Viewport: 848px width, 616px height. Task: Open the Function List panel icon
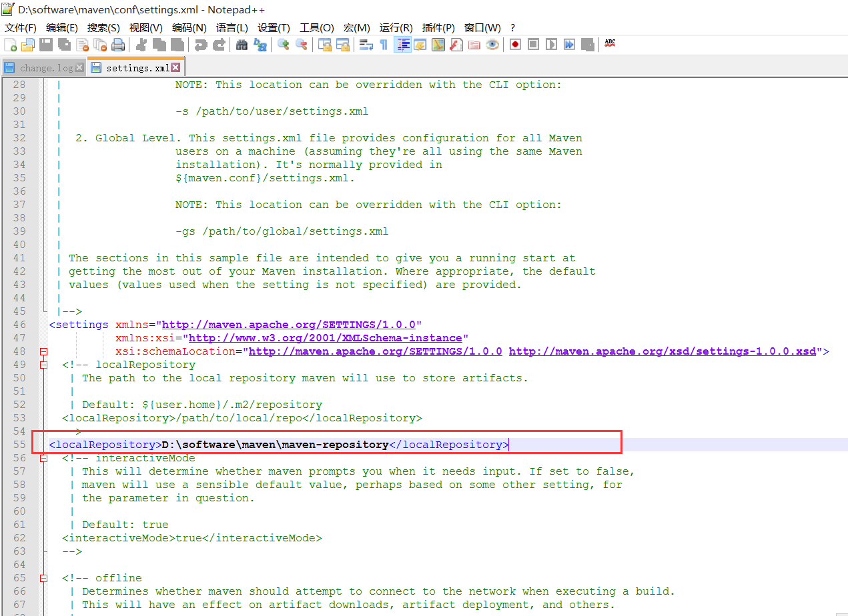[456, 45]
